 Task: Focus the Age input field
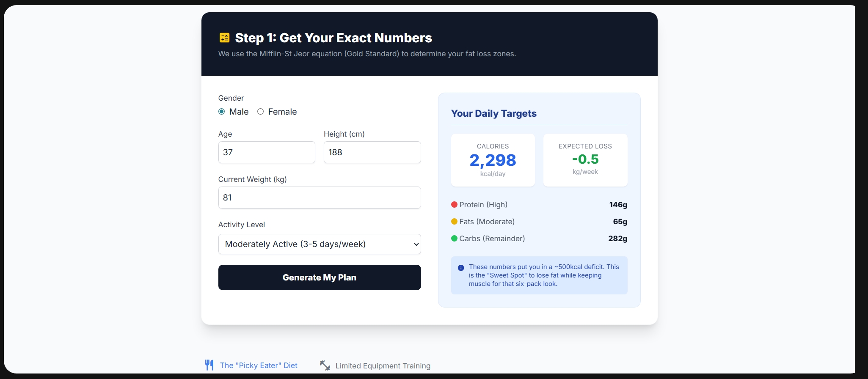pos(267,152)
